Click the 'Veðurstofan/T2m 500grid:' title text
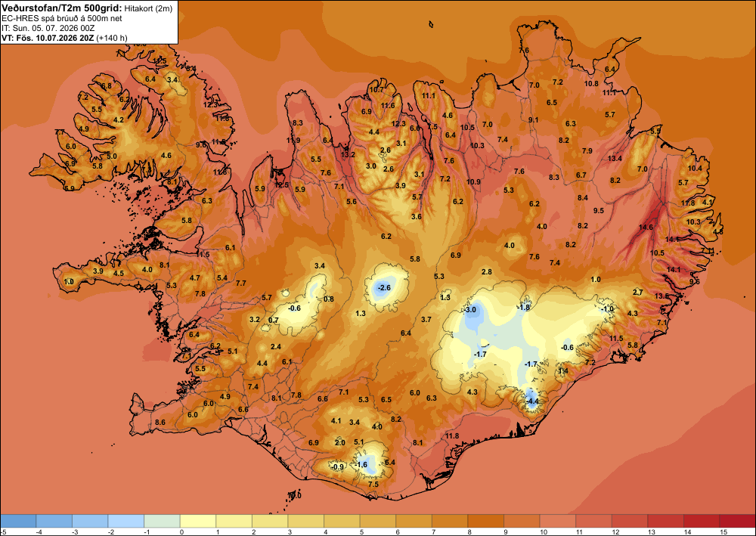This screenshot has width=756, height=536. coord(62,8)
